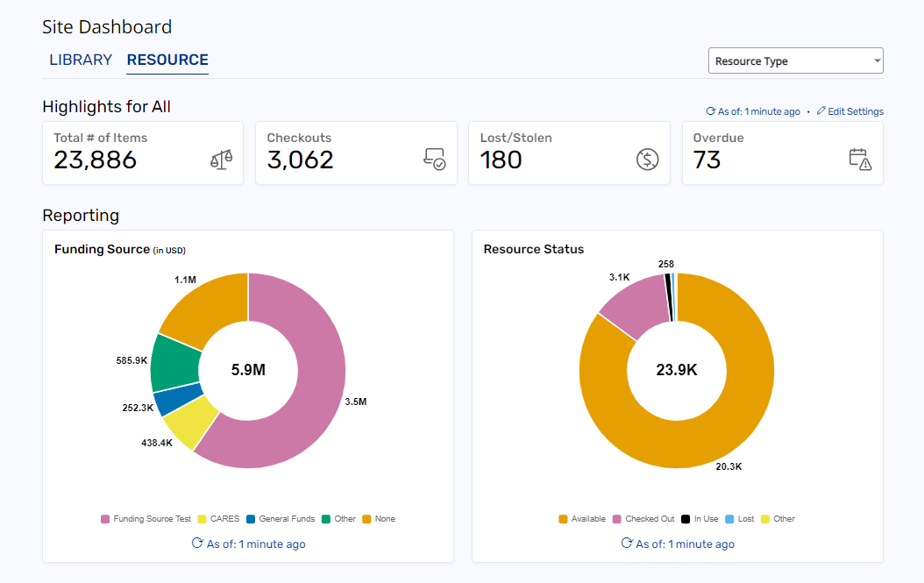This screenshot has width=924, height=583.
Task: Click the refresh icon next to As of timestamp
Action: pos(710,110)
